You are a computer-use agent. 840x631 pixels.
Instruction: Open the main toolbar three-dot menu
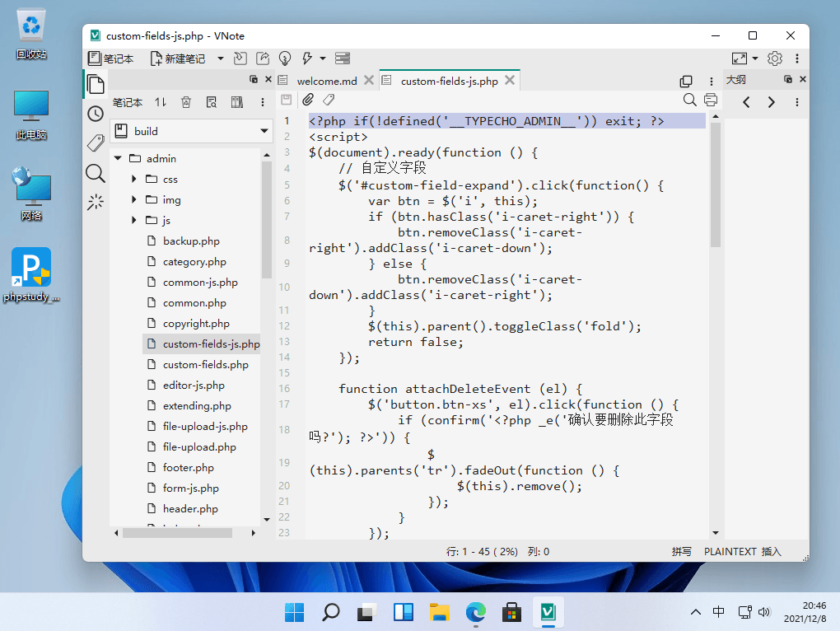[797, 58]
